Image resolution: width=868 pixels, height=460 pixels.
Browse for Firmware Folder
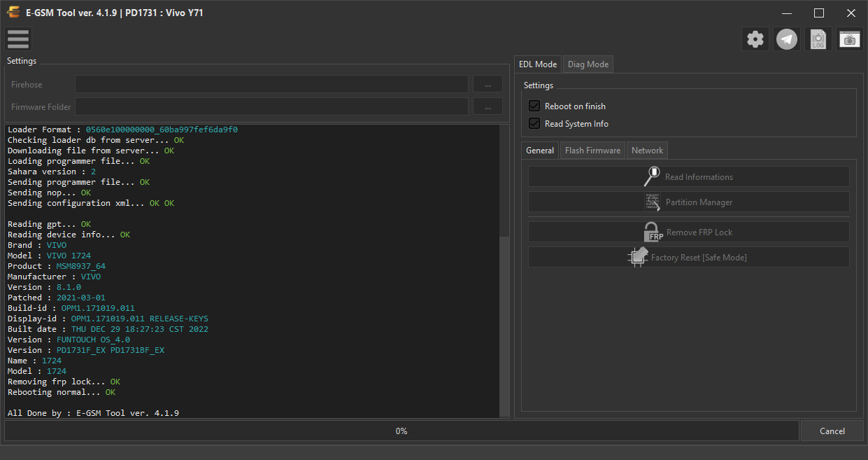[x=488, y=106]
